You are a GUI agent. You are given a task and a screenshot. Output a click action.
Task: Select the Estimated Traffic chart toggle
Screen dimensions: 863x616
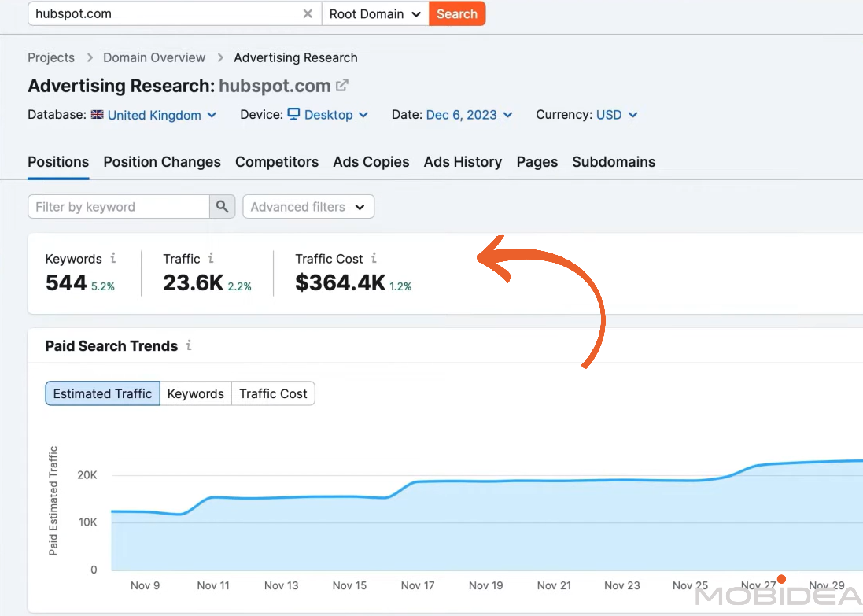tap(102, 393)
